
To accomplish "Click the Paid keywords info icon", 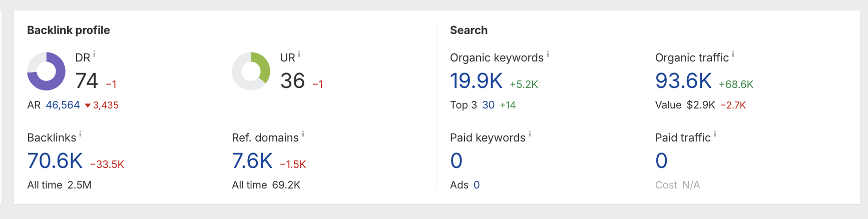I will (x=530, y=134).
